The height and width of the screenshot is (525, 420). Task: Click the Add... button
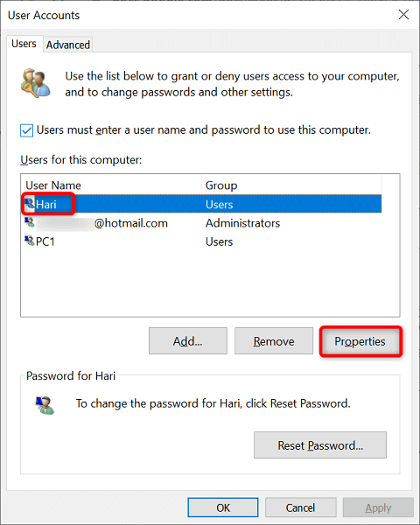click(x=188, y=341)
